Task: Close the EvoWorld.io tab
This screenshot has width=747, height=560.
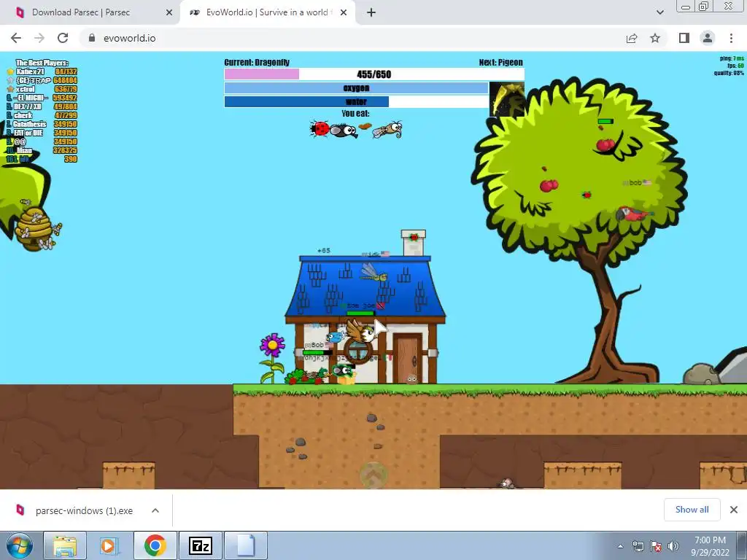Action: 344,12
